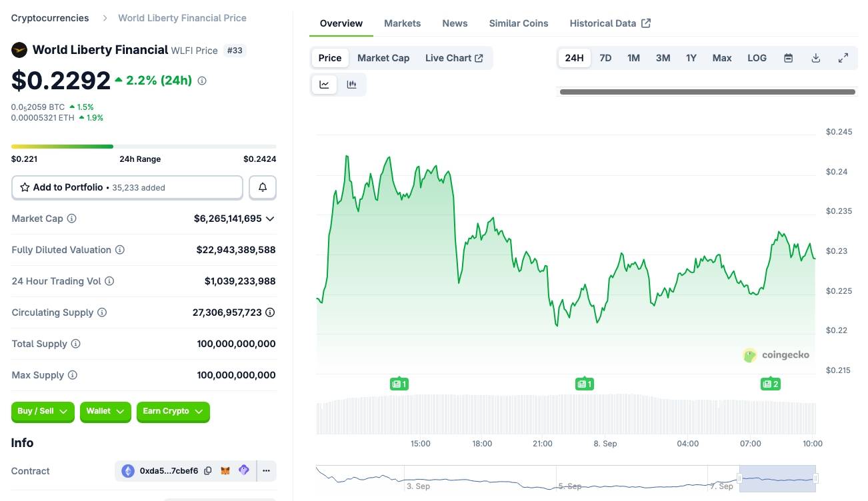Screen dimensions: 868x501
Task: Click highlighted navigator range selection
Action: click(x=777, y=478)
